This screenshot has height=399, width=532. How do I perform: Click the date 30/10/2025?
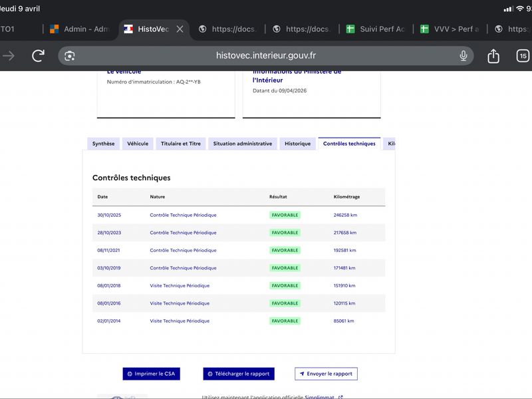(x=109, y=215)
